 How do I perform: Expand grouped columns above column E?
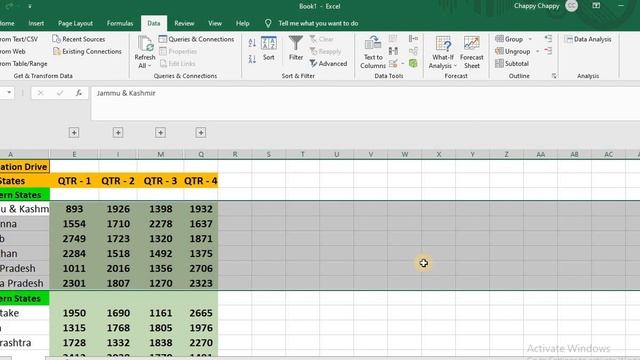click(74, 133)
